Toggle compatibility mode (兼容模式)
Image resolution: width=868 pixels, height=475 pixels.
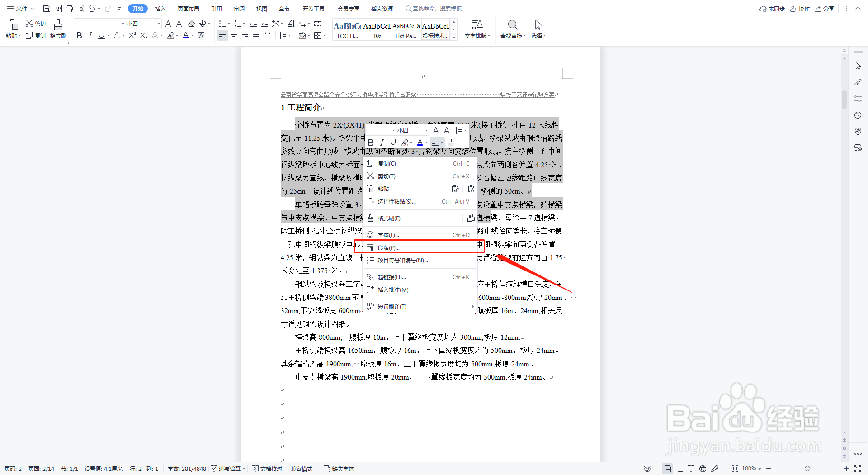(x=301, y=469)
